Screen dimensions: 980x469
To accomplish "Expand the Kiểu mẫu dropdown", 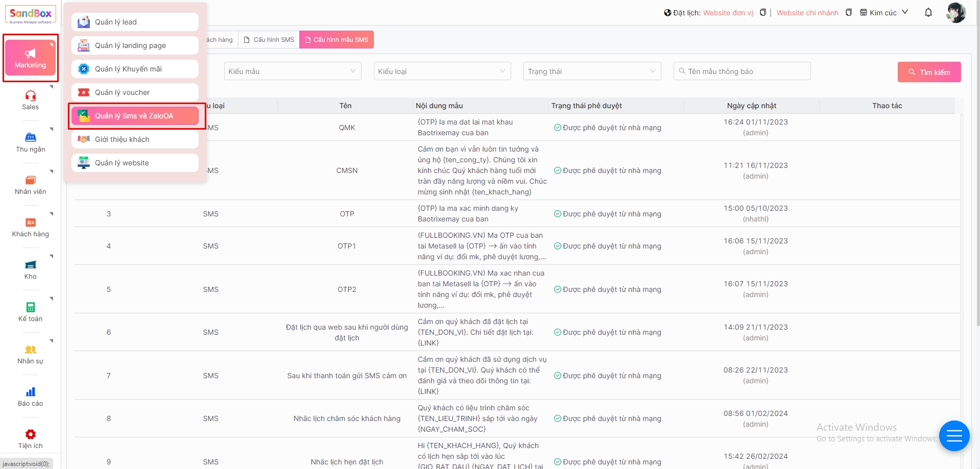I will coord(292,71).
